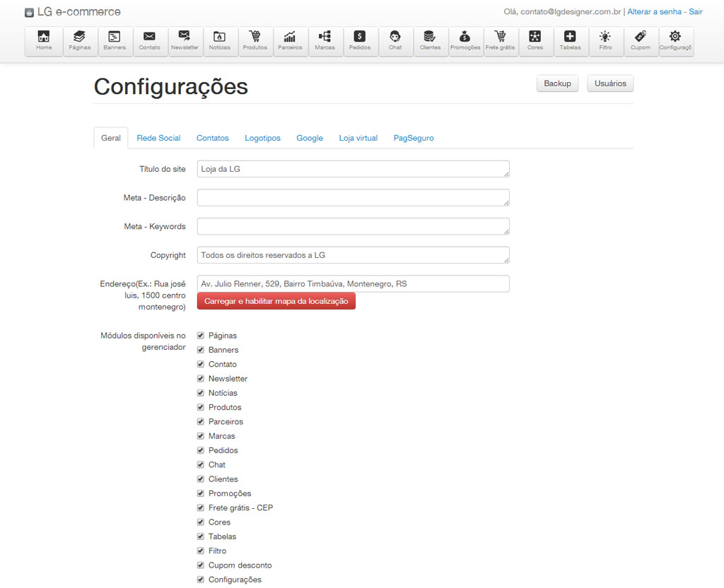Switch to the PagSeguro tab
724x588 pixels.
[x=414, y=139]
